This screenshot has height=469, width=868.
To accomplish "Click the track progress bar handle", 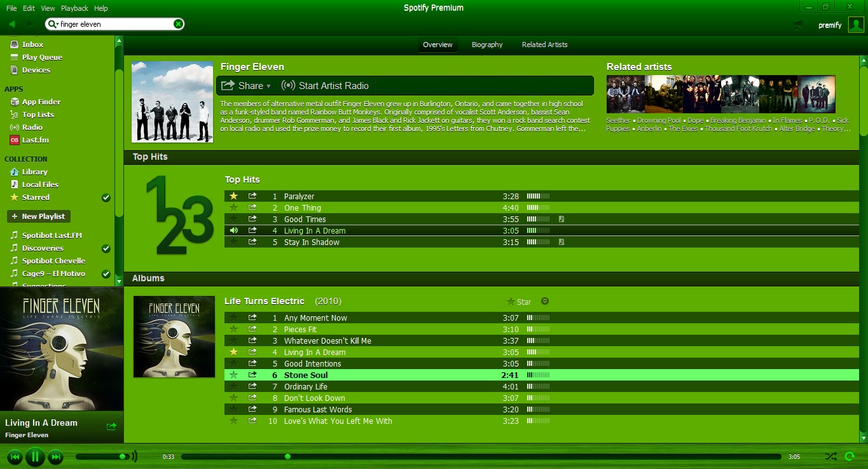I will tap(287, 456).
